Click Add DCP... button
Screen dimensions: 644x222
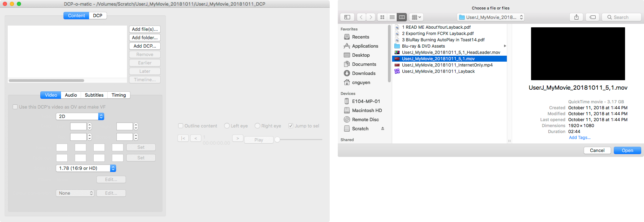click(x=145, y=46)
